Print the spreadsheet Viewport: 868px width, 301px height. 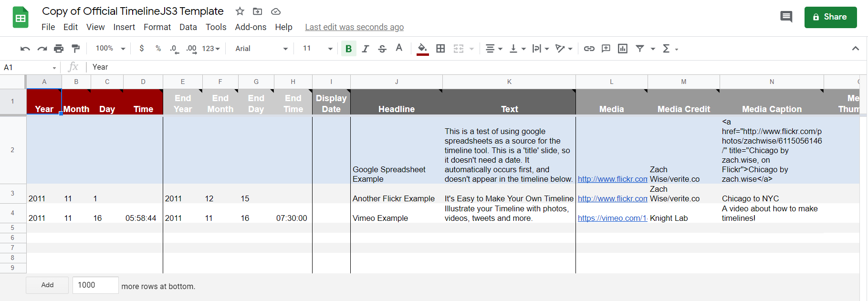coord(59,49)
